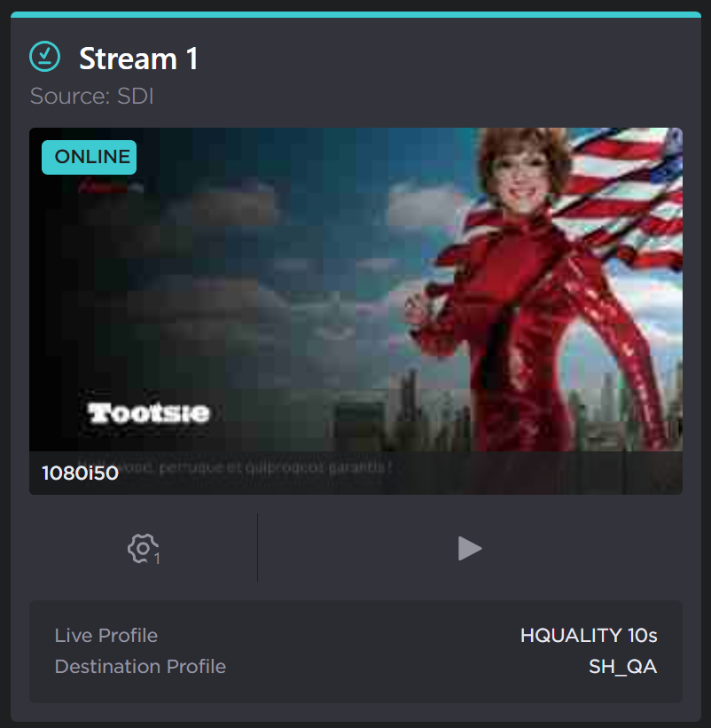Start the stream with the play button

pyautogui.click(x=470, y=548)
